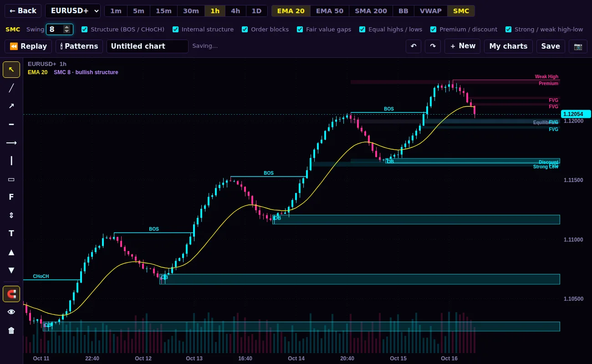Select the 1h timeframe
Screen dimensions: 592x364
(215, 11)
